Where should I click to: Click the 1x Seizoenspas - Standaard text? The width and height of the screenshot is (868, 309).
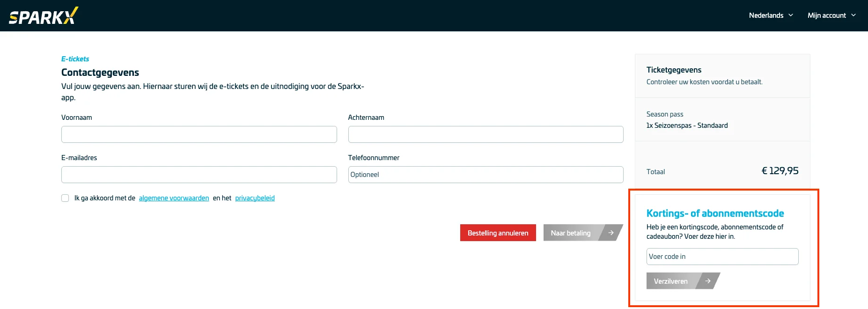point(687,125)
